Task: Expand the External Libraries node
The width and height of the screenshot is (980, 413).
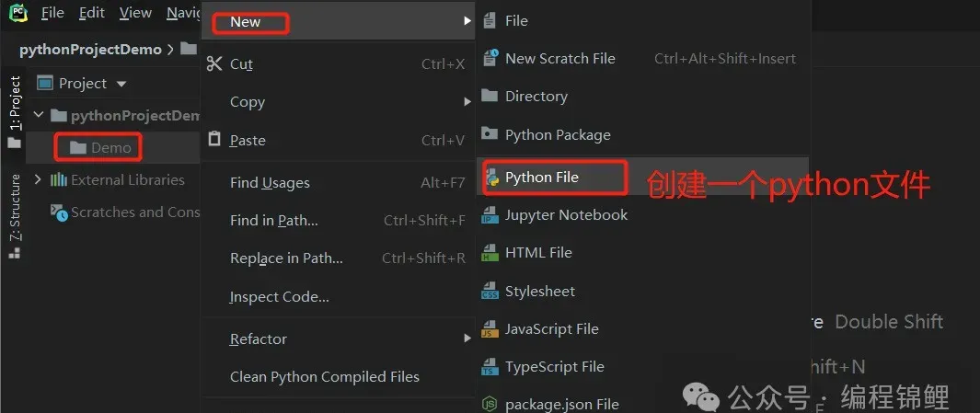Action: click(x=38, y=180)
